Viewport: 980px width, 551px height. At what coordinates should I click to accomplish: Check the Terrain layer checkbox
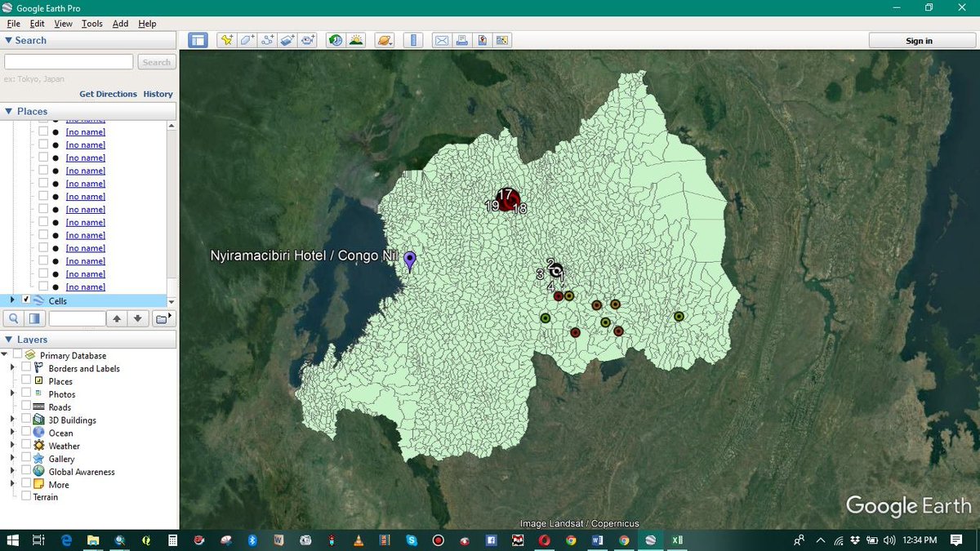(x=26, y=496)
